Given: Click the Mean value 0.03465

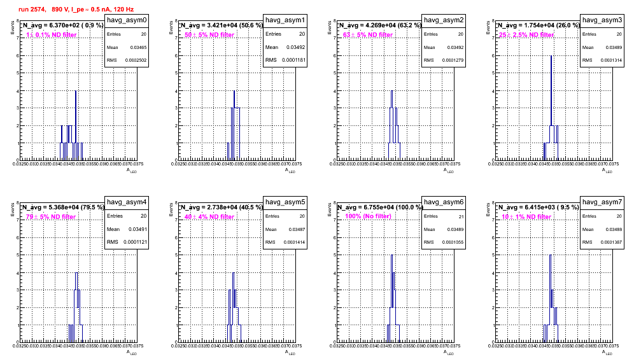Looking at the screenshot, I should [138, 47].
